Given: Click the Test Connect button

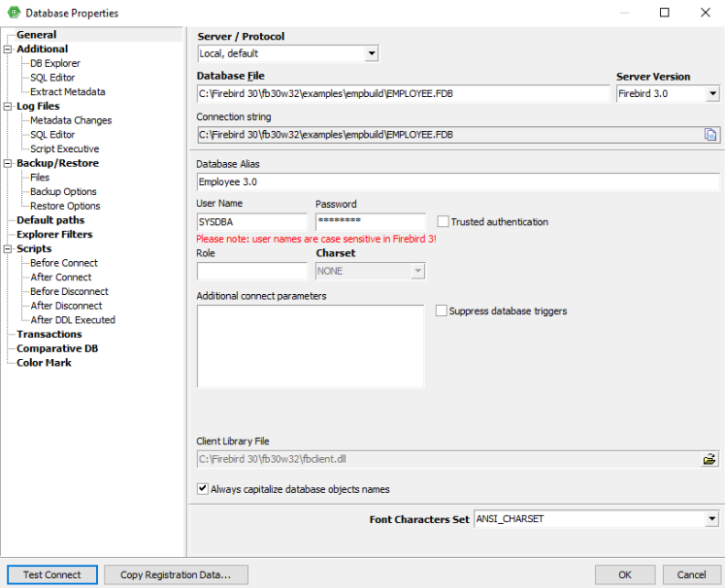Looking at the screenshot, I should 52,574.
